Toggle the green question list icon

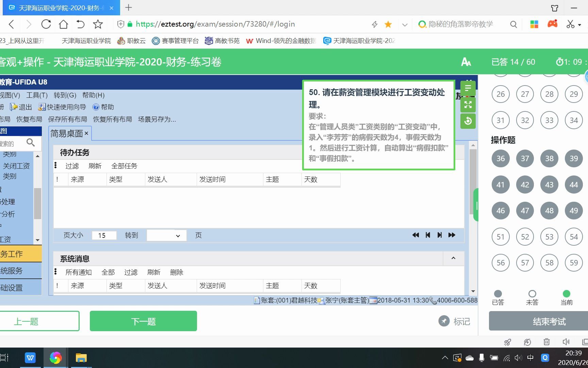point(468,88)
